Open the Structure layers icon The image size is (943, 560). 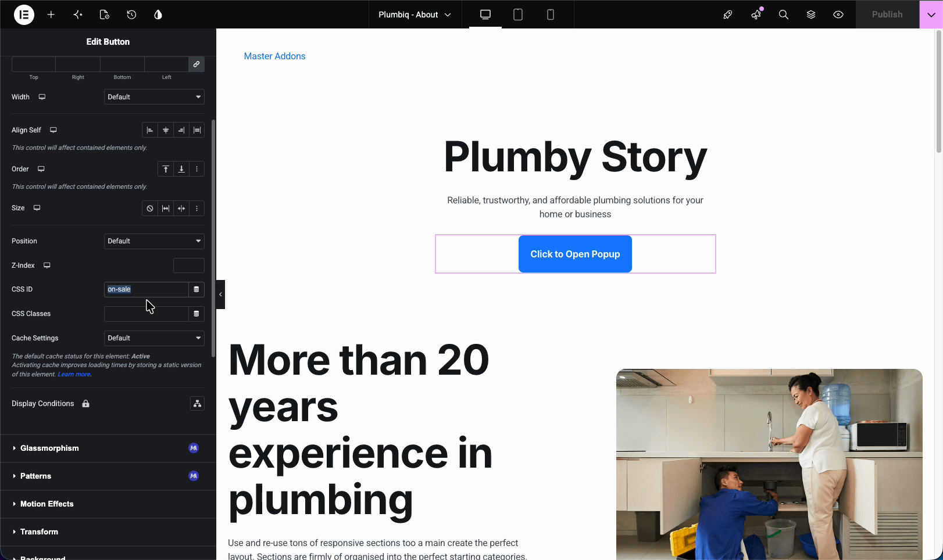811,15
